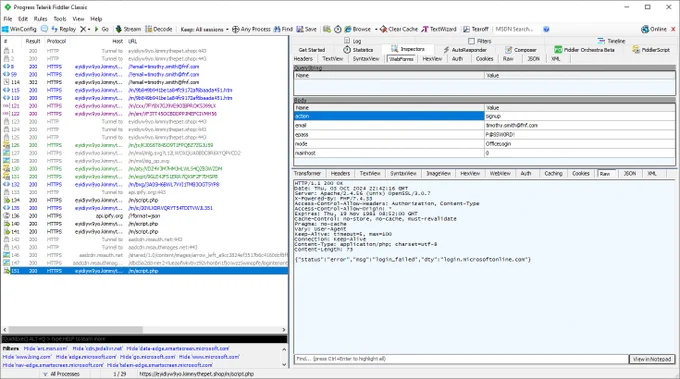This screenshot has height=379, width=680.
Task: Open the Keep: All sessions dropdown
Action: pos(204,29)
